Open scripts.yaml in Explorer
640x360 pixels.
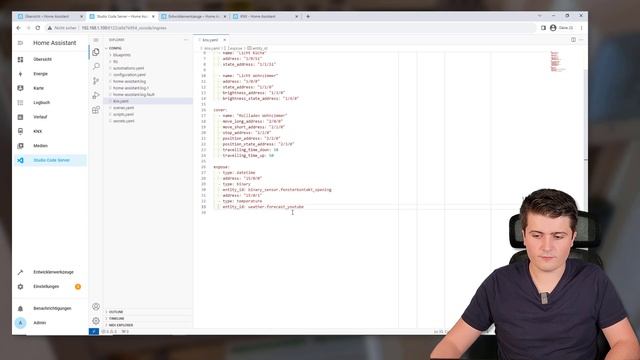pyautogui.click(x=123, y=114)
